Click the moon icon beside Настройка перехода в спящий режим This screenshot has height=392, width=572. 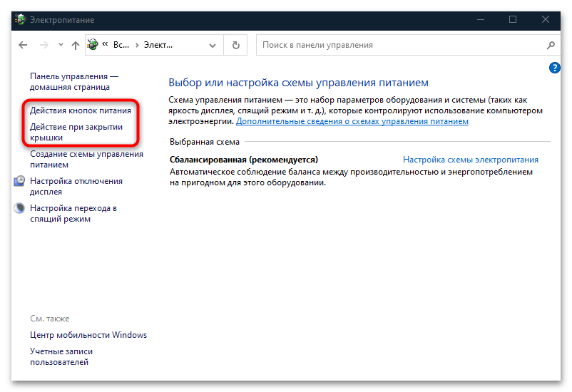pyautogui.click(x=19, y=209)
